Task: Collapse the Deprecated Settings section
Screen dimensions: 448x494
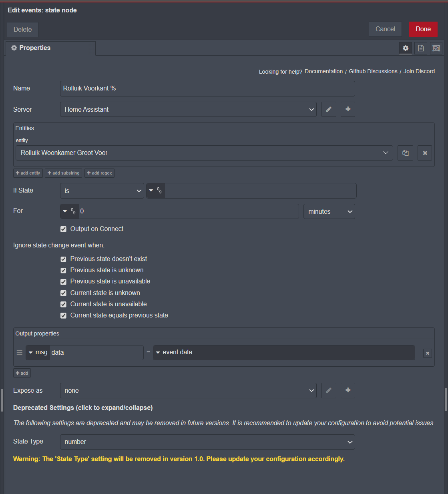Action: pos(83,408)
